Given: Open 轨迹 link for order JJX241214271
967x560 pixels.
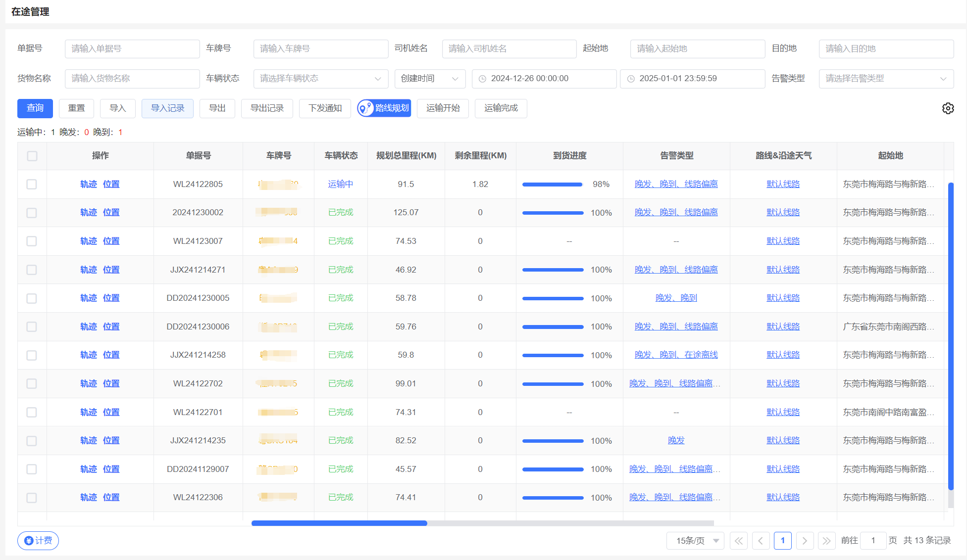Looking at the screenshot, I should click(89, 270).
